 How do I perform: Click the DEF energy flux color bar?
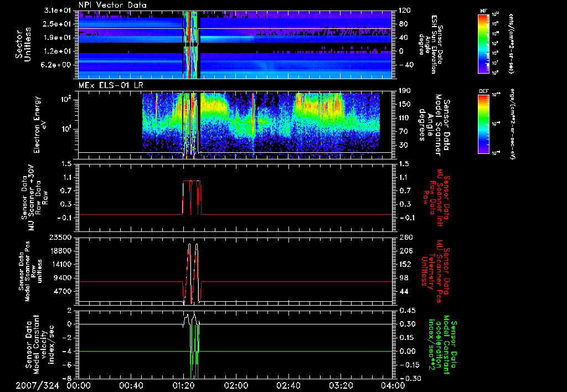click(483, 124)
